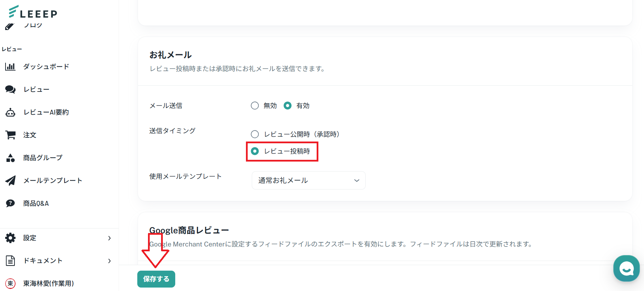Open the 東海林愛(作業用) account entry

pos(48,283)
